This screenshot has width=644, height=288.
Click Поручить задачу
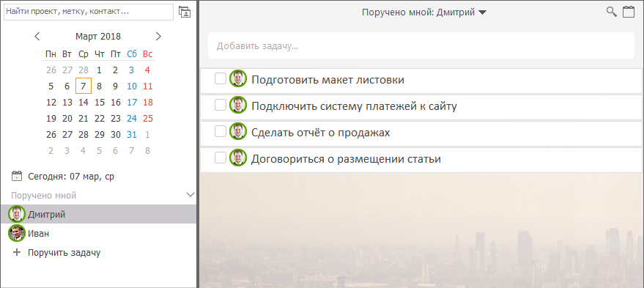(64, 253)
